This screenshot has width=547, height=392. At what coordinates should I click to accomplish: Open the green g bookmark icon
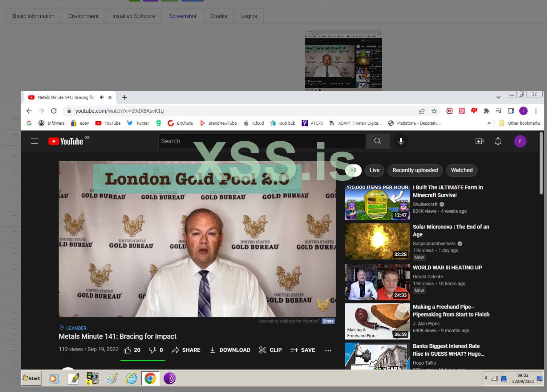(158, 123)
